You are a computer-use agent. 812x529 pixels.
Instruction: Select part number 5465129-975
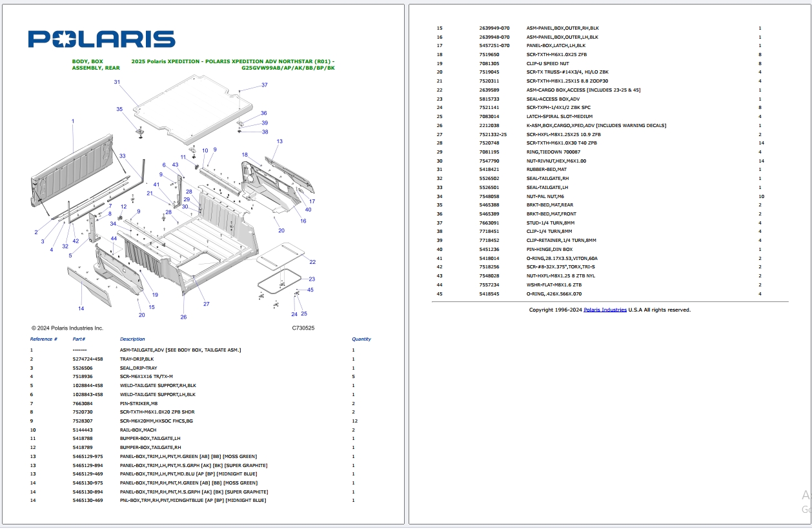tap(87, 456)
